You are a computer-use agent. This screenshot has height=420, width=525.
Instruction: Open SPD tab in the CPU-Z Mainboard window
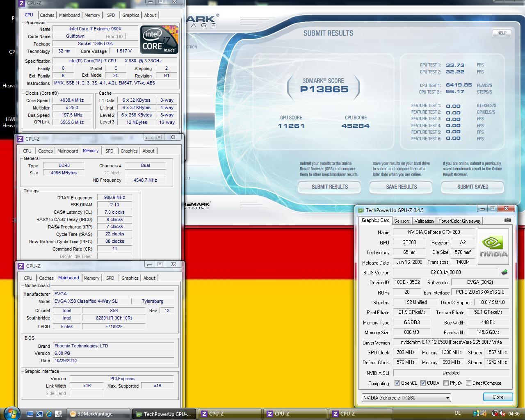coord(110,278)
